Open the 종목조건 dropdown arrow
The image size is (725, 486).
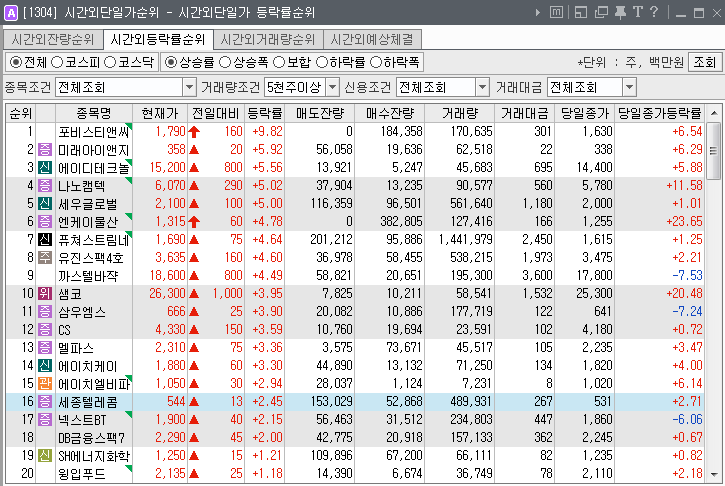[x=189, y=87]
